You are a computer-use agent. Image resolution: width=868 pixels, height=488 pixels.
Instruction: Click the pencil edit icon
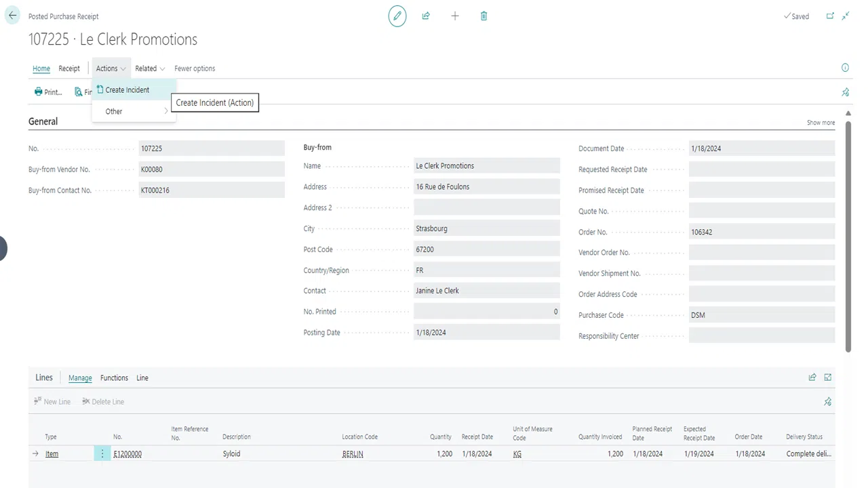pyautogui.click(x=397, y=16)
